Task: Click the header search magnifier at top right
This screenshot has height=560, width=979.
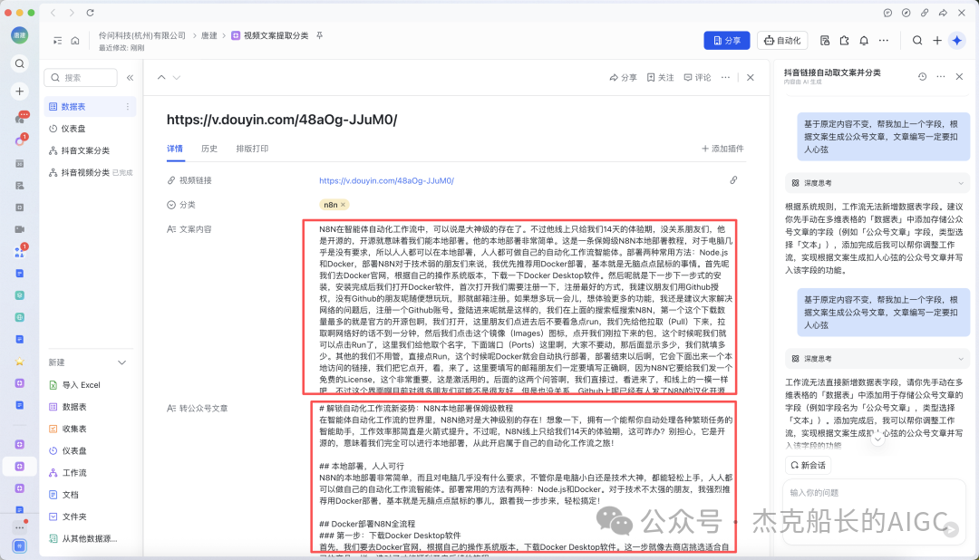Action: tap(917, 41)
